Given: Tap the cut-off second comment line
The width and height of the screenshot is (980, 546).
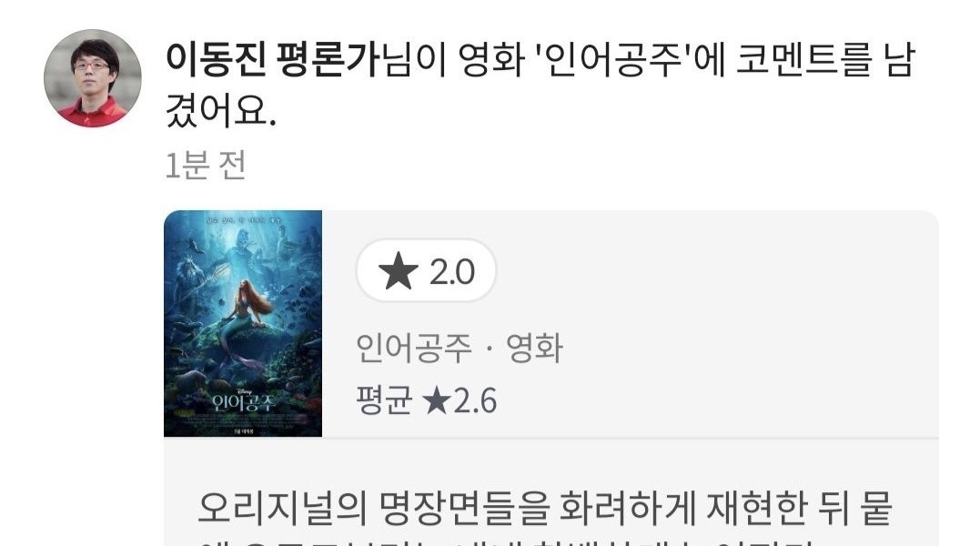Looking at the screenshot, I should (x=506, y=541).
